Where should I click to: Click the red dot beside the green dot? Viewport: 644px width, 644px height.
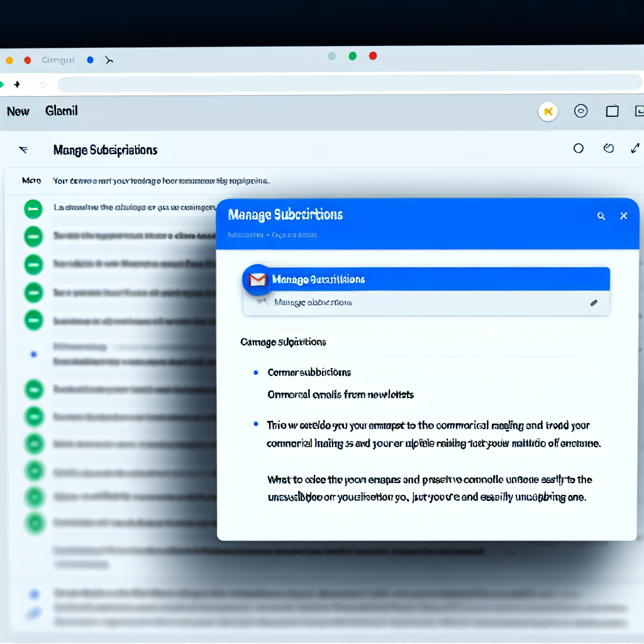pos(373,55)
